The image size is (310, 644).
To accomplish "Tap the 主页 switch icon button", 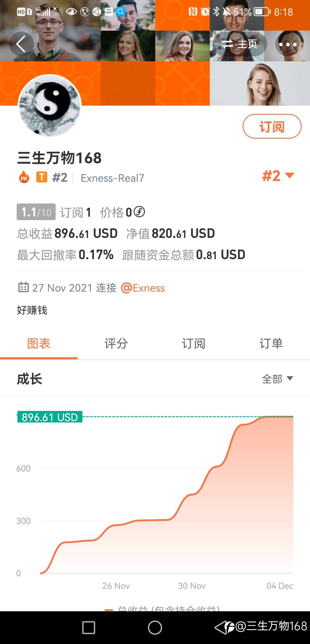I will point(239,44).
